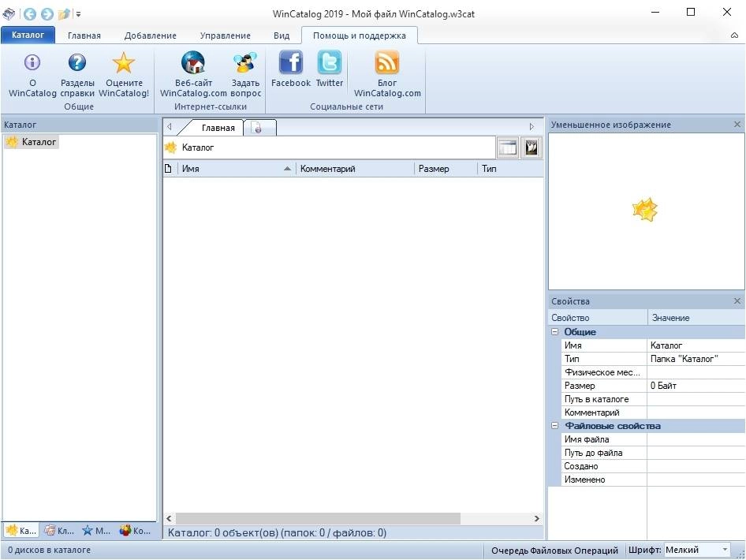Collapse the Общие properties group
Screen dimensions: 746x560
[554, 331]
